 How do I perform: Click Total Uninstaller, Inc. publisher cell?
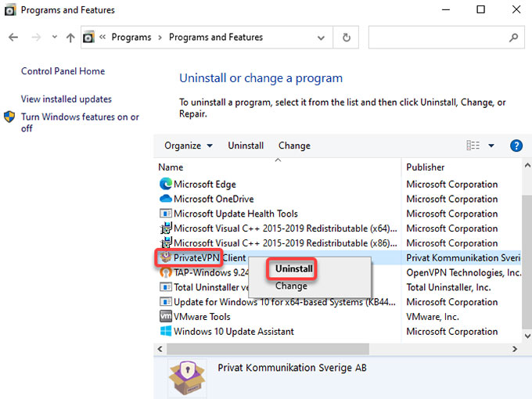click(x=448, y=287)
